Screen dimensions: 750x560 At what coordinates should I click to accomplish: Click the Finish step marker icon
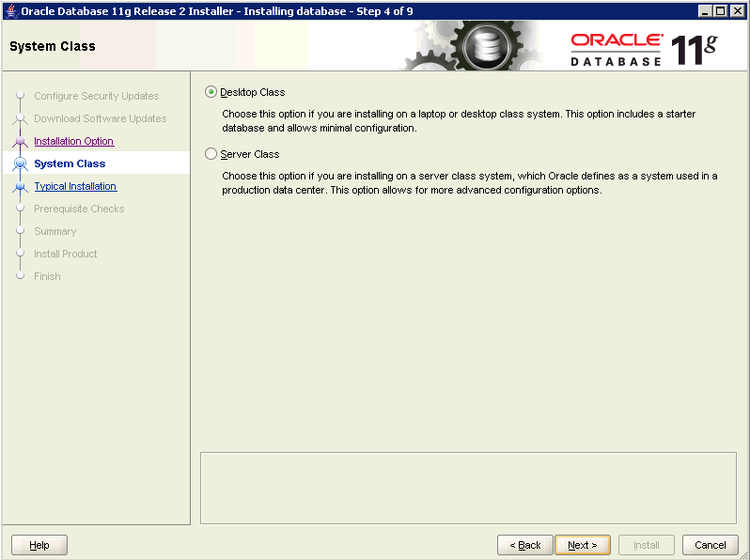point(21,276)
